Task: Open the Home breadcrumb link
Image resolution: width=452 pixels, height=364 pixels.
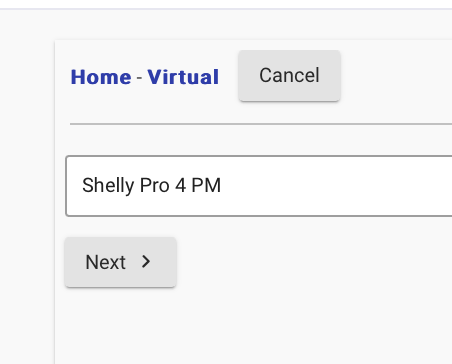Action: [101, 77]
